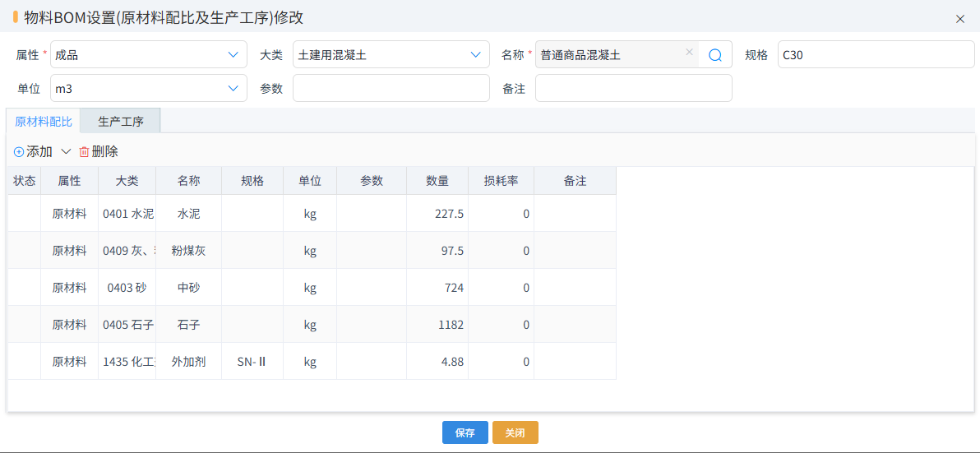Click the 备注 column header in table

(x=575, y=181)
